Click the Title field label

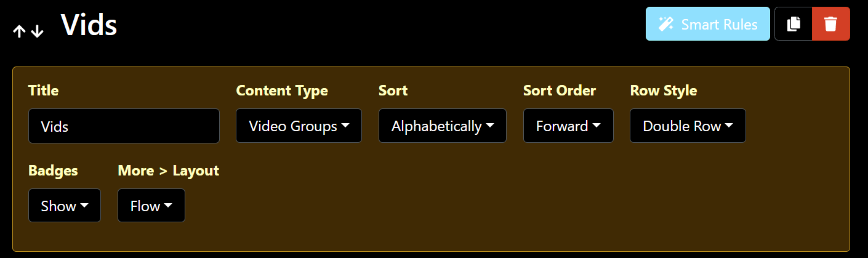click(43, 91)
